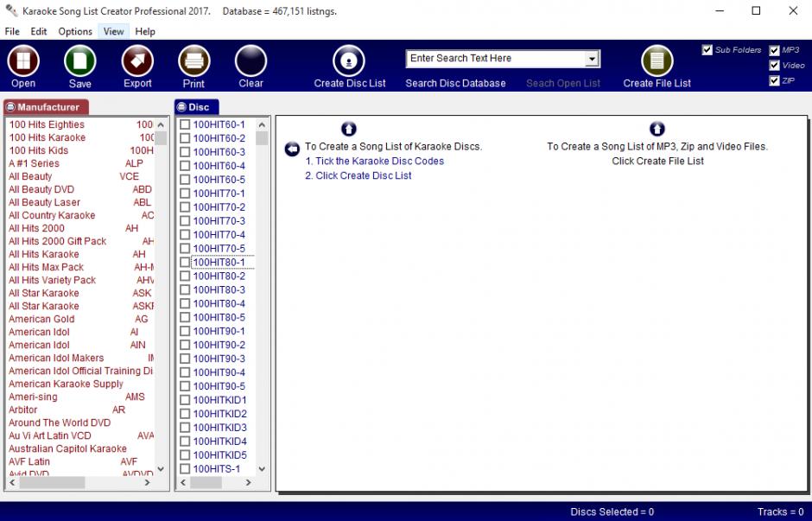
Task: Open the search text dropdown arrow
Action: (x=592, y=59)
